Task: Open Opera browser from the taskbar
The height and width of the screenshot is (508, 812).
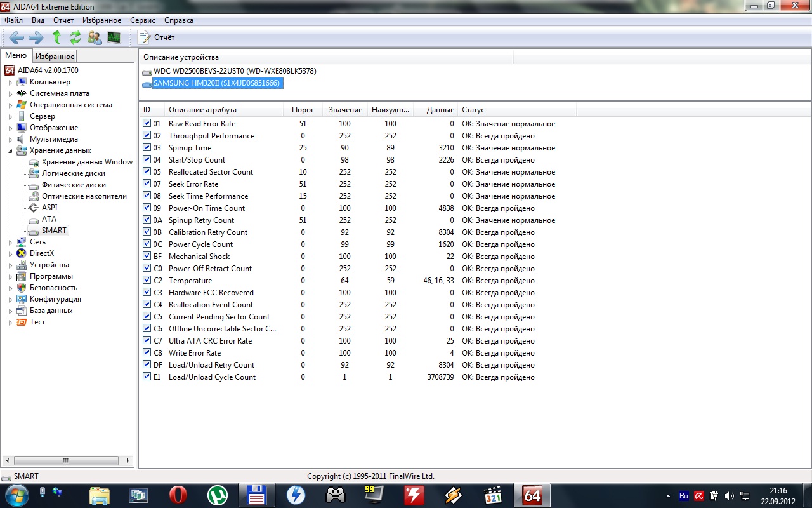Action: [178, 495]
